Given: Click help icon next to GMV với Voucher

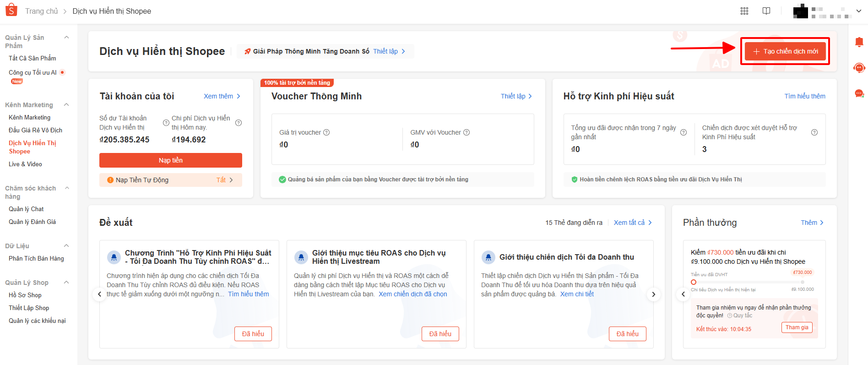Looking at the screenshot, I should pos(467,132).
